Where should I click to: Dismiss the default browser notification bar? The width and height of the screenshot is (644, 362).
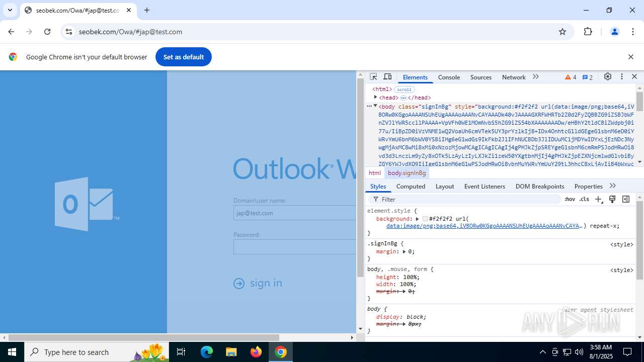click(630, 57)
